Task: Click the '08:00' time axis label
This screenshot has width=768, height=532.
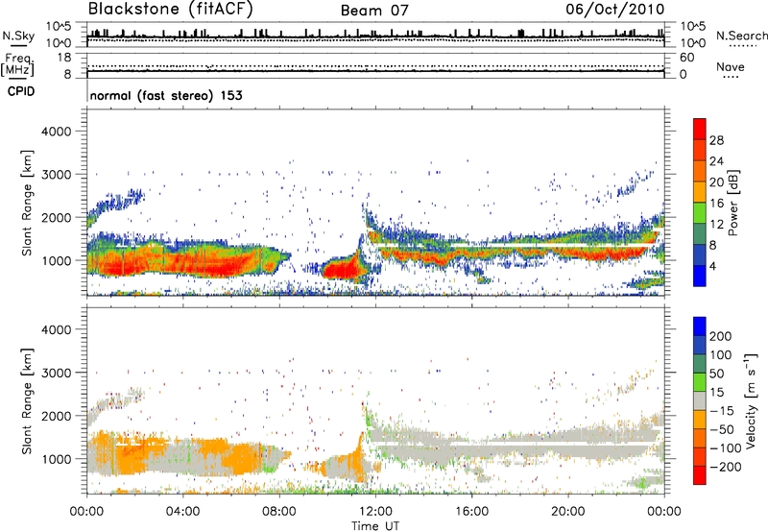Action: pyautogui.click(x=279, y=512)
